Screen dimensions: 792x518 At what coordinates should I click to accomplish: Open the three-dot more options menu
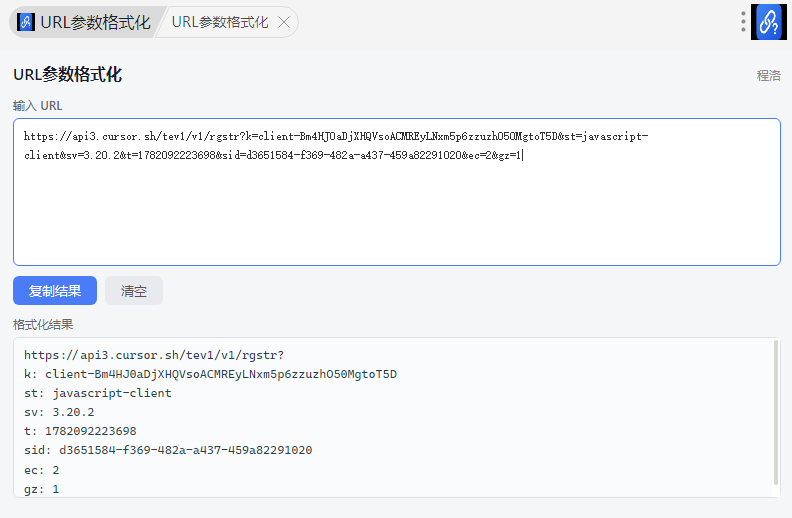point(743,22)
